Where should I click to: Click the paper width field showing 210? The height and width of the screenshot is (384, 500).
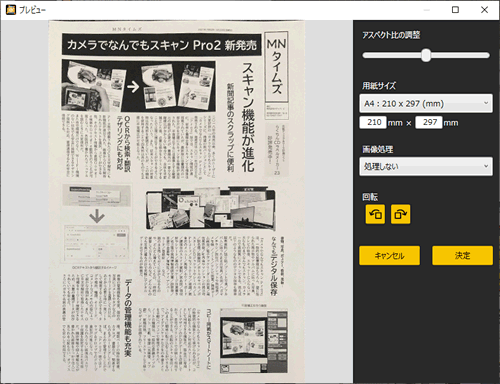click(373, 122)
